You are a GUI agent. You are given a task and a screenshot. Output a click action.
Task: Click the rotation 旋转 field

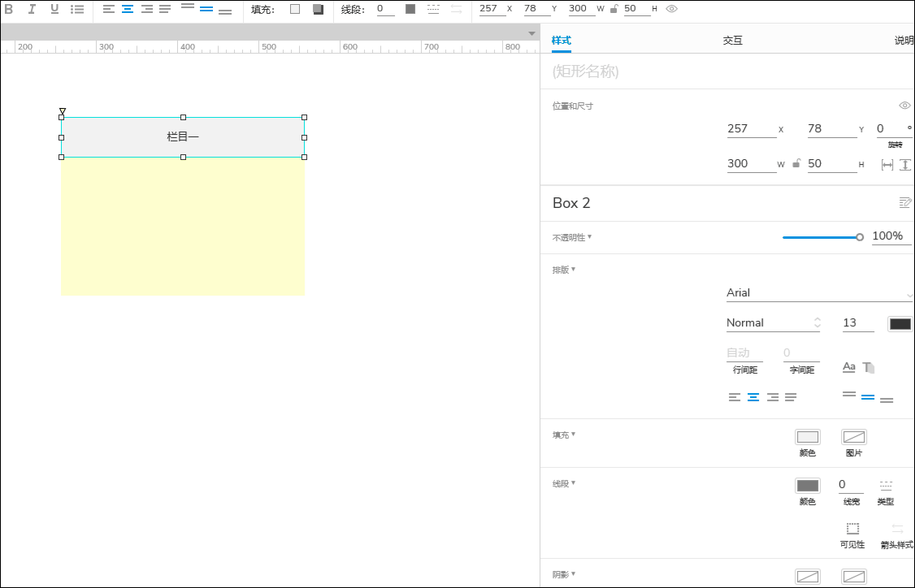[894, 129]
